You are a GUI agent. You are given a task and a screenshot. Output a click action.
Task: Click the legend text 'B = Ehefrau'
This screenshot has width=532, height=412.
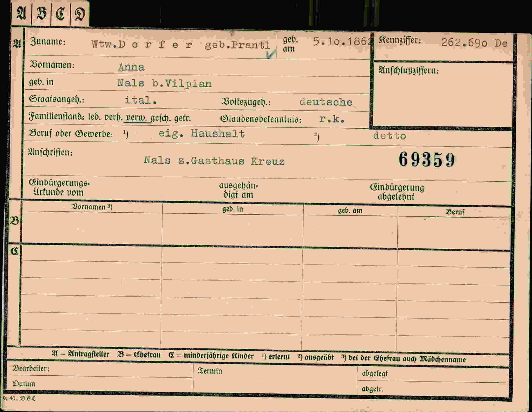click(139, 354)
